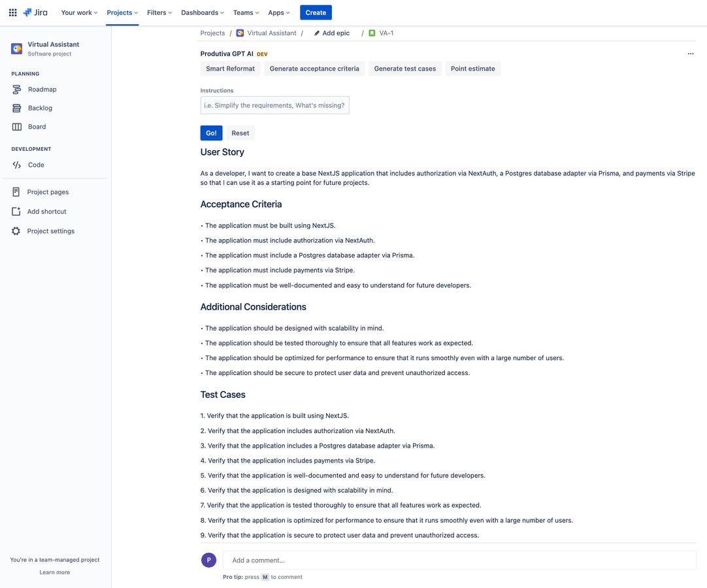
Task: Expand the Projects dropdown
Action: pyautogui.click(x=122, y=12)
